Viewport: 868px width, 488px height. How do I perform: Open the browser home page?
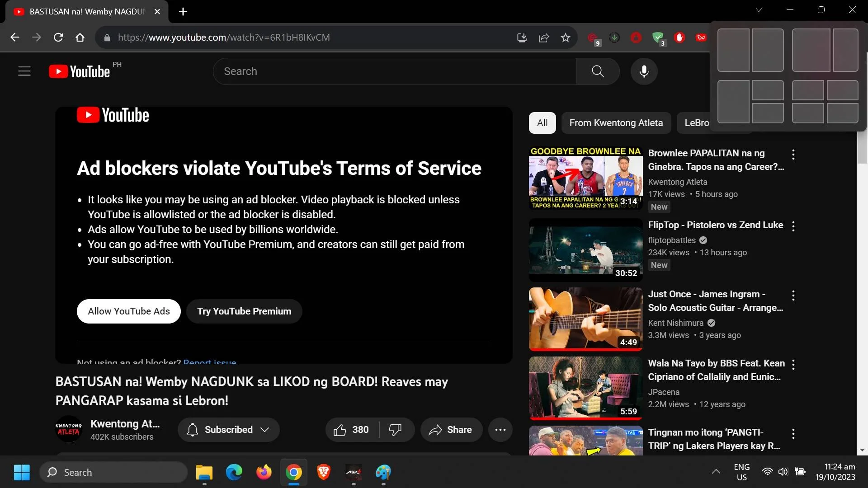[x=80, y=38]
